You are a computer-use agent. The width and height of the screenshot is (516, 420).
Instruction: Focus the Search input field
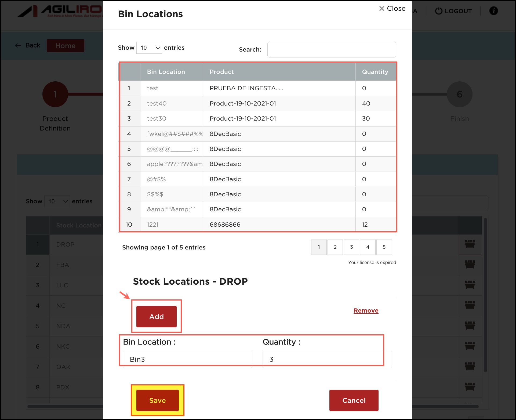click(332, 50)
